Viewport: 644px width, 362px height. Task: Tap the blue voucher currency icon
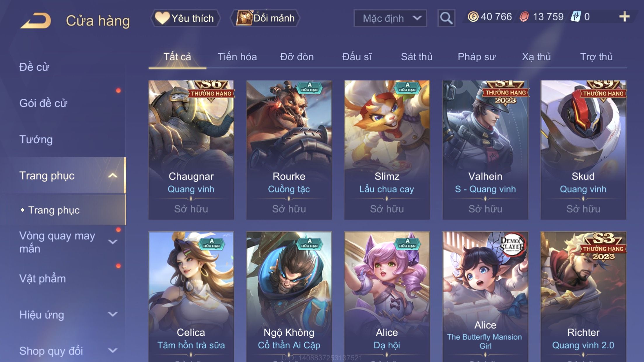pos(576,17)
